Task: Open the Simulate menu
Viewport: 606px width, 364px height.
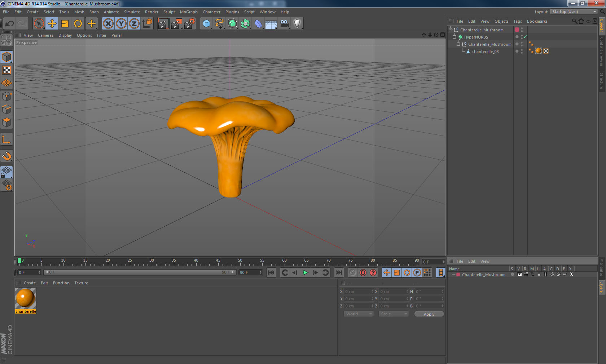Action: [x=132, y=12]
